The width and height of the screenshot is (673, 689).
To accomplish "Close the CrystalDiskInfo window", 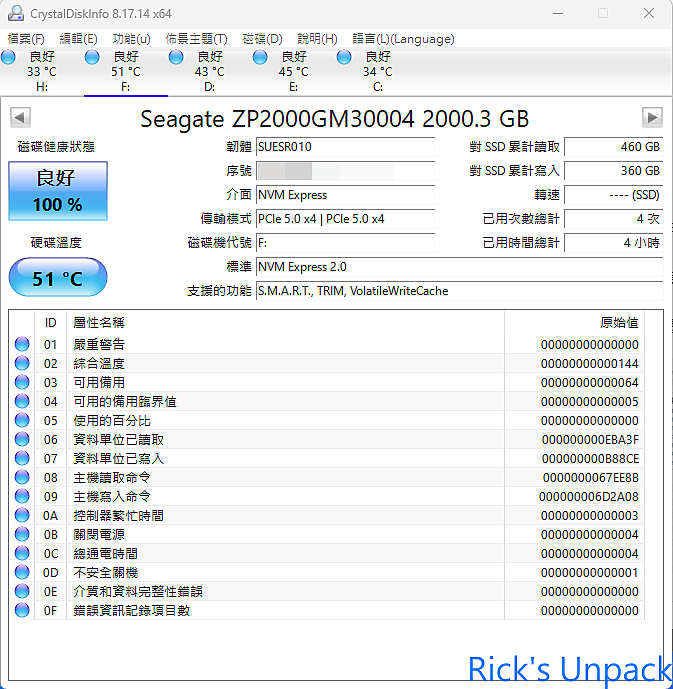I will [649, 13].
